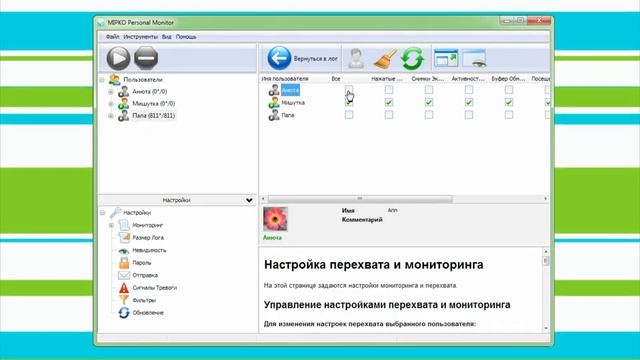Screen dimensions: 640x360
Task: Check the Снимки Экрана box for Анюта
Action: (x=429, y=89)
